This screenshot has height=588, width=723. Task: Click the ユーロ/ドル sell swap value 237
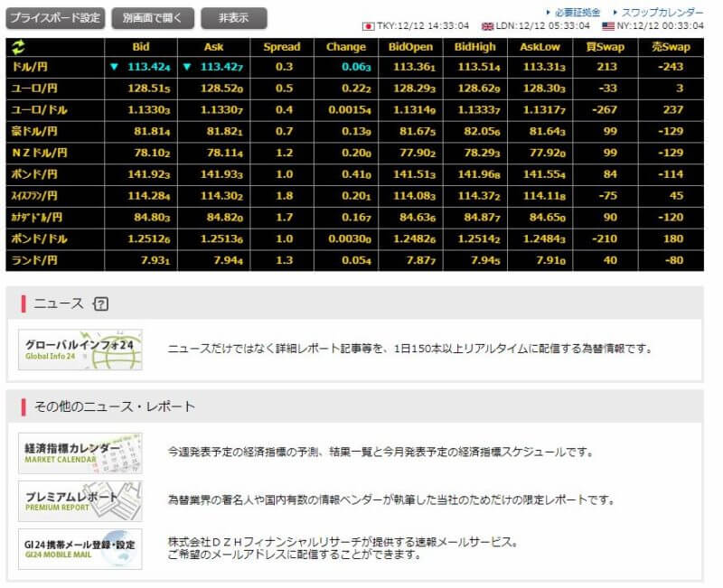point(673,109)
